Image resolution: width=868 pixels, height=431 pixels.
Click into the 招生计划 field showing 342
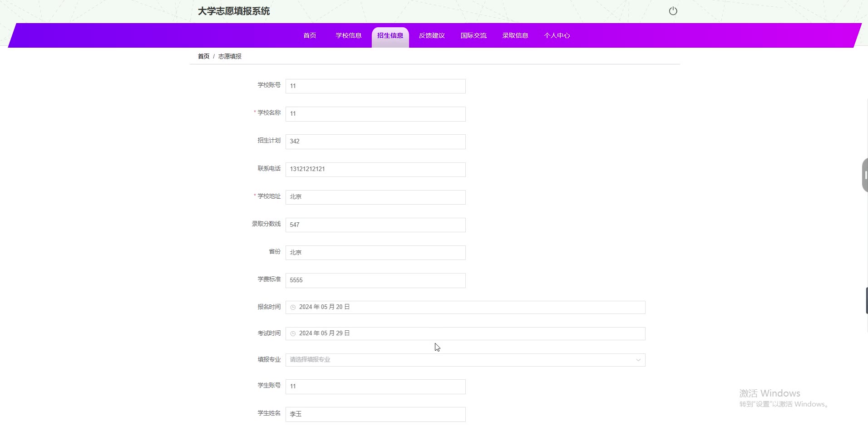(375, 142)
